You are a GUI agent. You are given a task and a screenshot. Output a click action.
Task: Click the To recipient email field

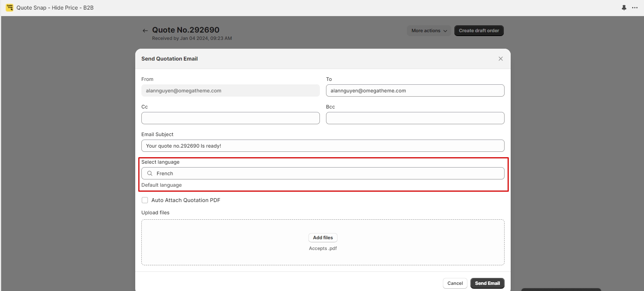click(415, 90)
